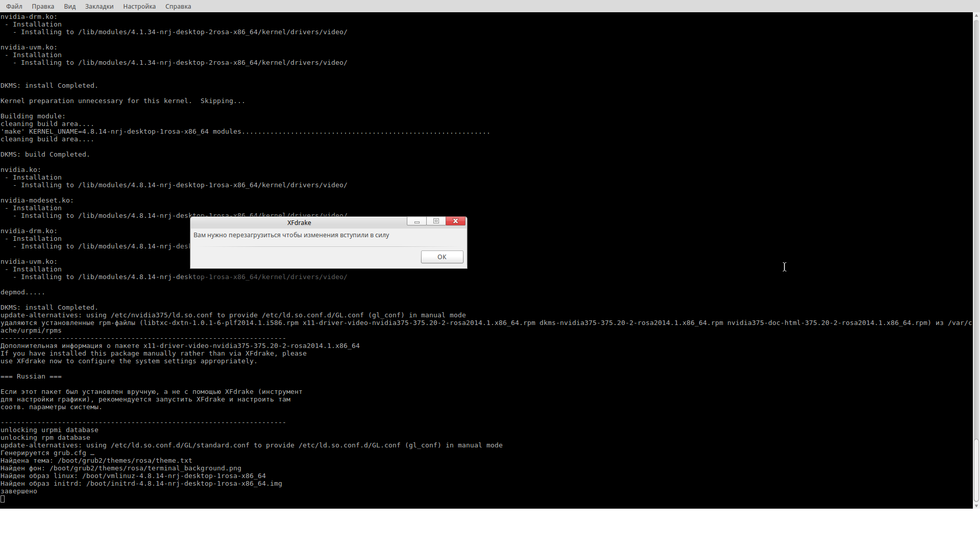Click the 'завершено' line in terminal
Screen dimensions: 980x551
pos(19,491)
